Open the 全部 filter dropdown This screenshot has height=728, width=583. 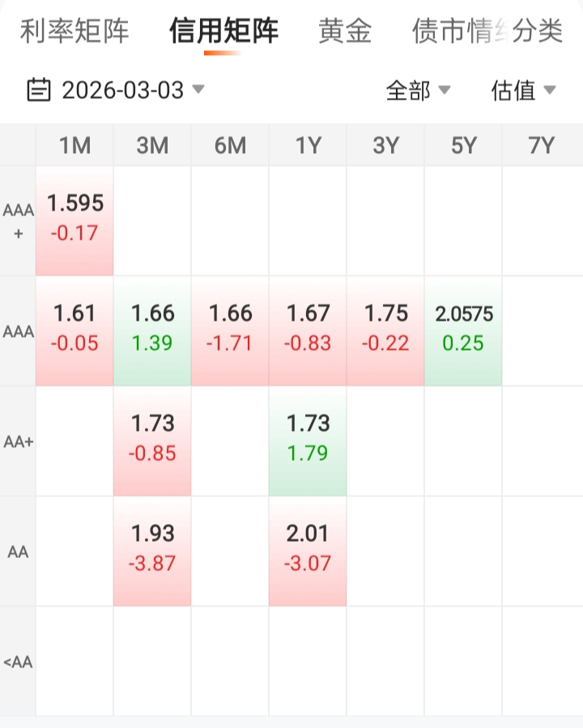click(x=418, y=90)
